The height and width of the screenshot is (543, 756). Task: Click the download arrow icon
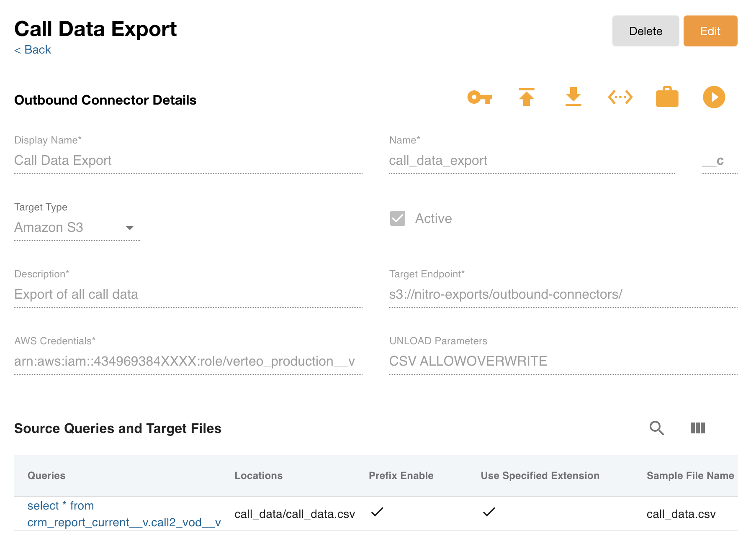pyautogui.click(x=573, y=97)
